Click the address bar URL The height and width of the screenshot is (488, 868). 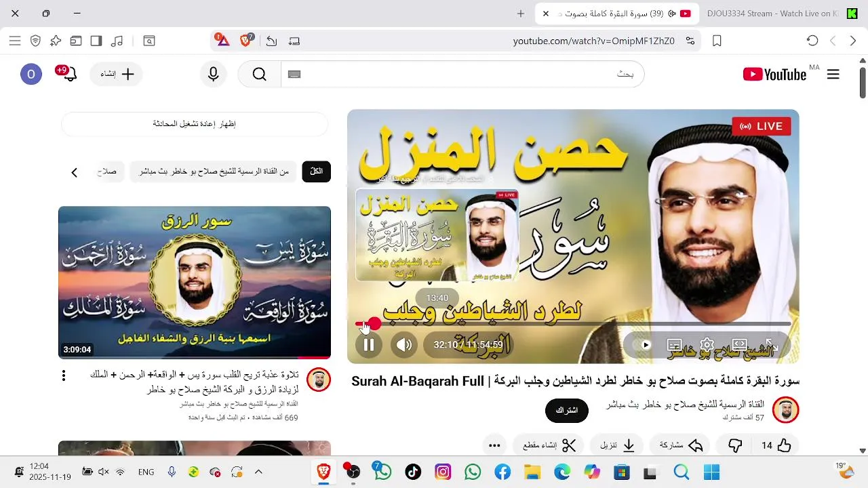[594, 41]
